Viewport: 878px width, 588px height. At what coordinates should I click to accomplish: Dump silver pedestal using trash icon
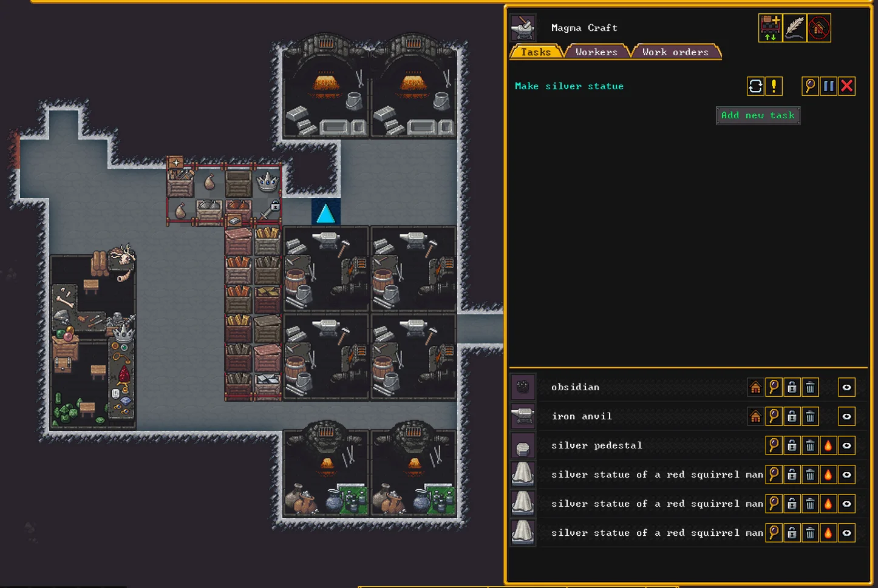coord(810,445)
